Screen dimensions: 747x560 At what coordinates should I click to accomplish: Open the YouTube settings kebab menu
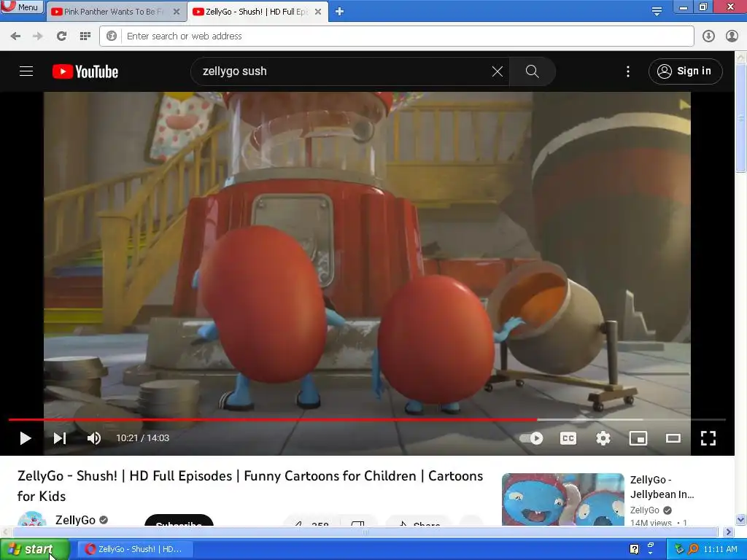[x=628, y=71]
